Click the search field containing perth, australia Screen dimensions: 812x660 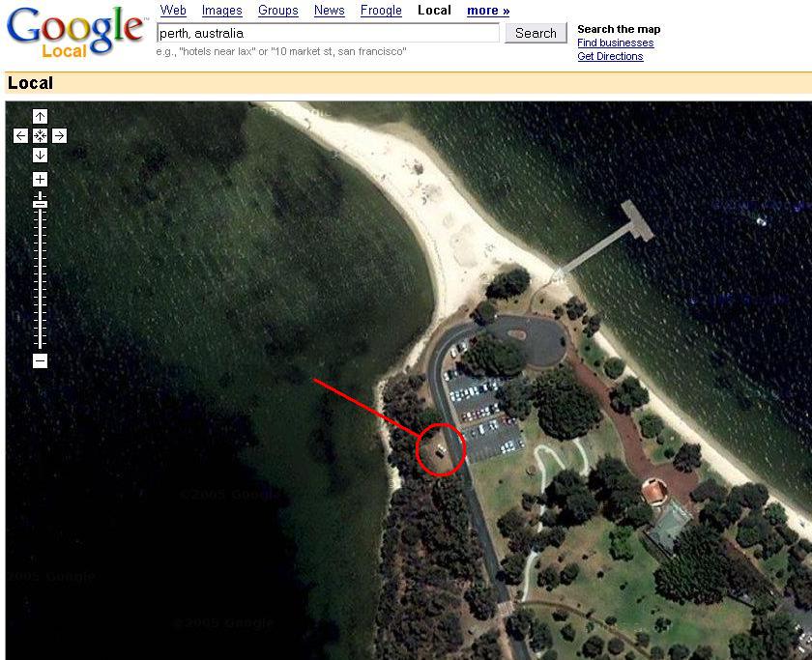(x=328, y=33)
